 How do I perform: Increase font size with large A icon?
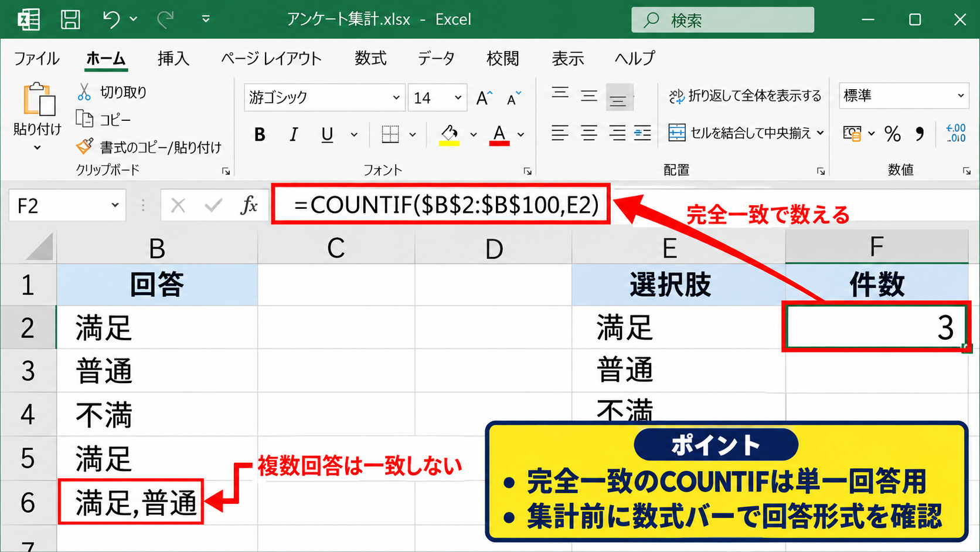pyautogui.click(x=485, y=97)
